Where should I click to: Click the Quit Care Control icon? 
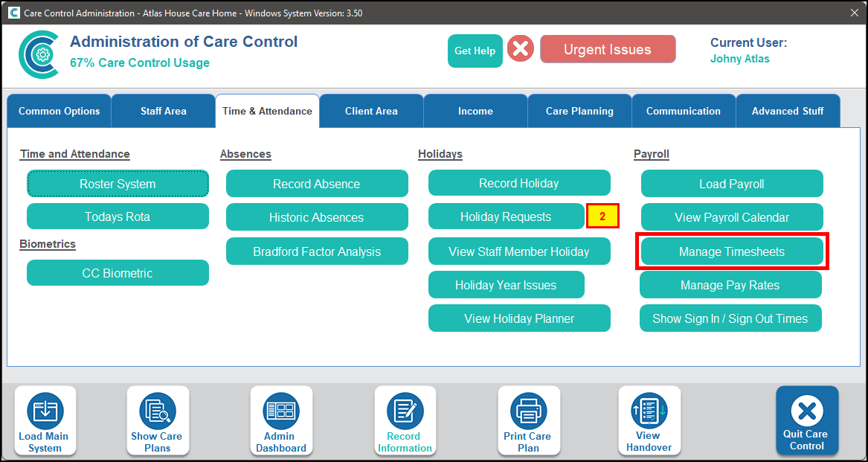point(806,420)
